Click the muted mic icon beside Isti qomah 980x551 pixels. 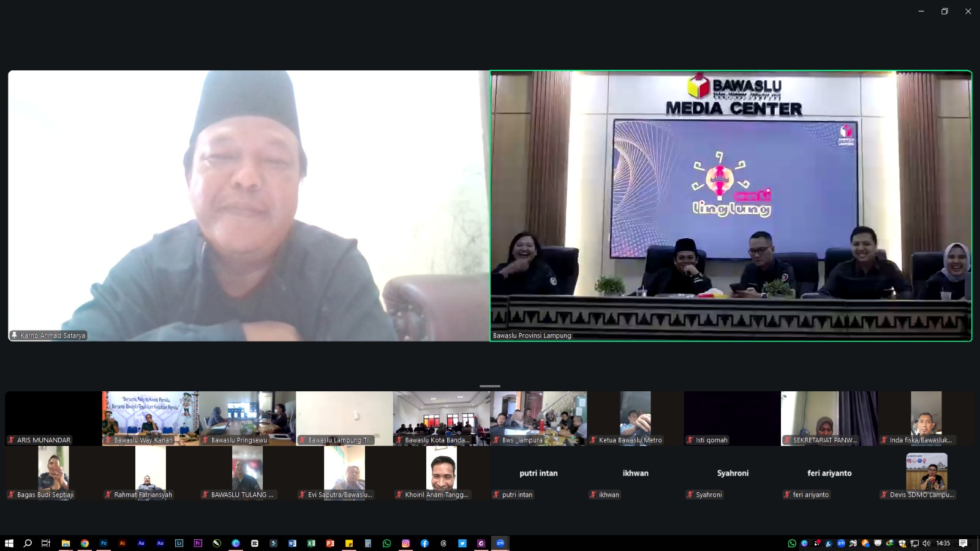coord(690,440)
